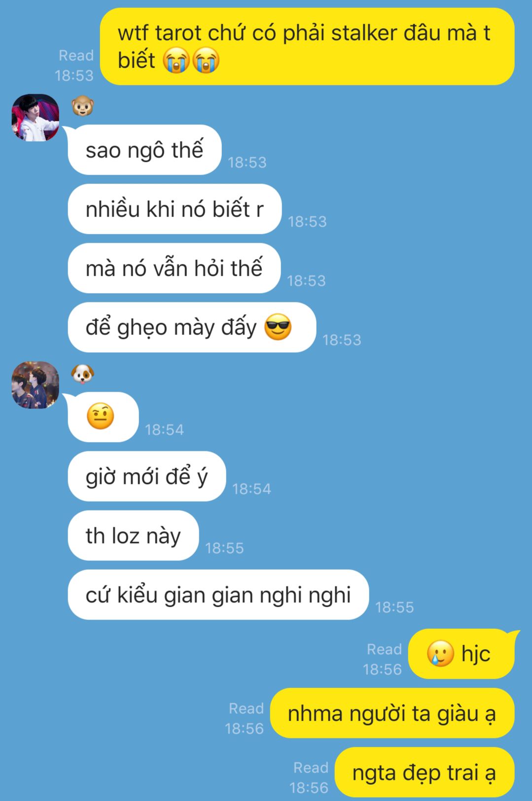Click the Read 18:53 status label
This screenshot has height=801, width=532.
click(74, 65)
